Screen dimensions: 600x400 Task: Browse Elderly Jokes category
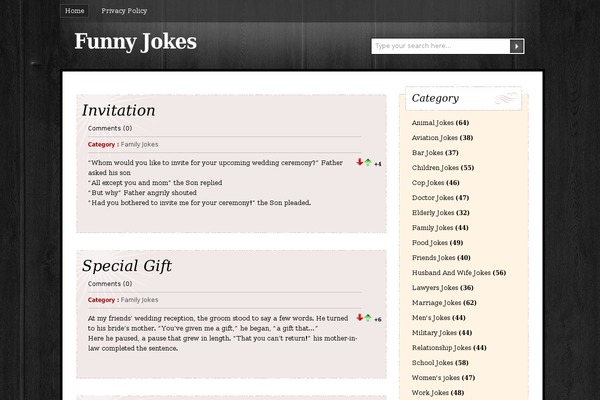pos(433,213)
